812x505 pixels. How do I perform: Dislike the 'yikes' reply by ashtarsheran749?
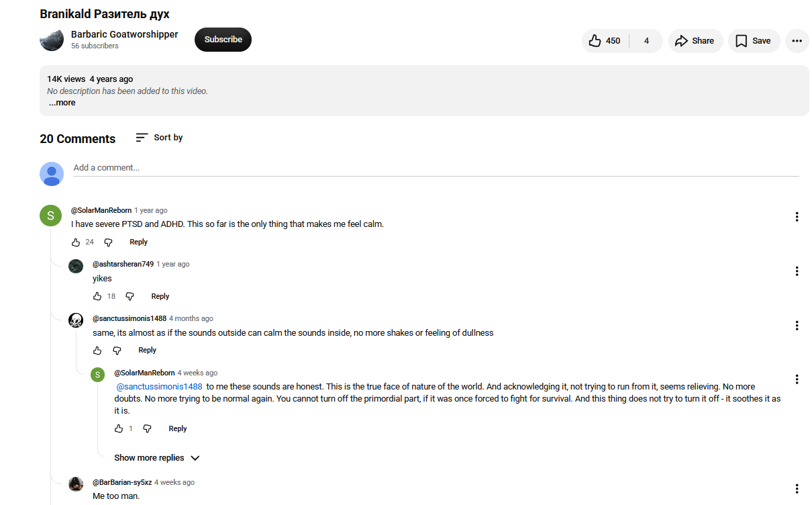coord(130,296)
